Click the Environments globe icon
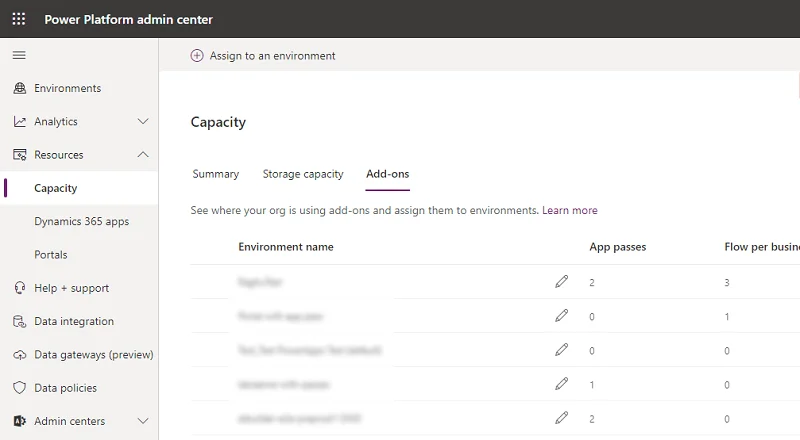The width and height of the screenshot is (800, 440). pos(19,88)
